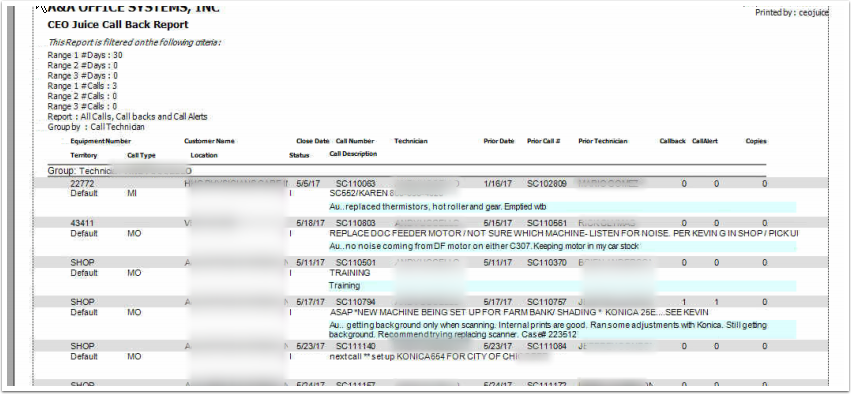This screenshot has height=394, width=851.
Task: Click the Copies column header
Action: pos(755,141)
